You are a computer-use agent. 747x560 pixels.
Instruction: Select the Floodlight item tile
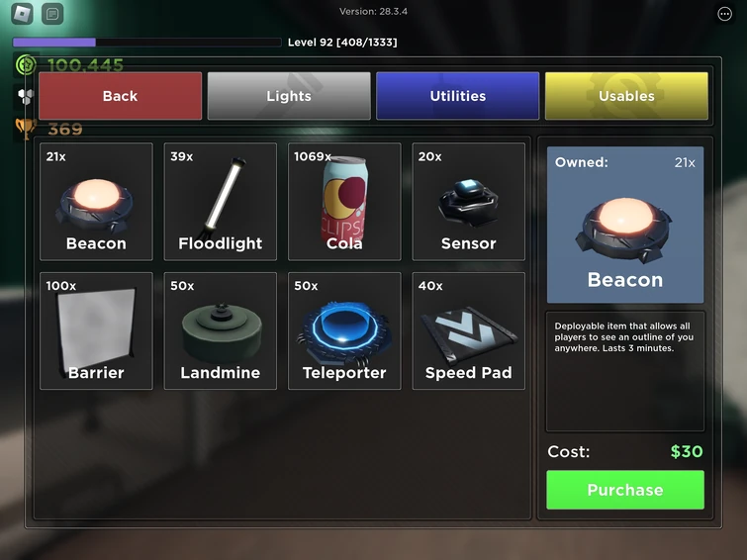[x=220, y=202]
